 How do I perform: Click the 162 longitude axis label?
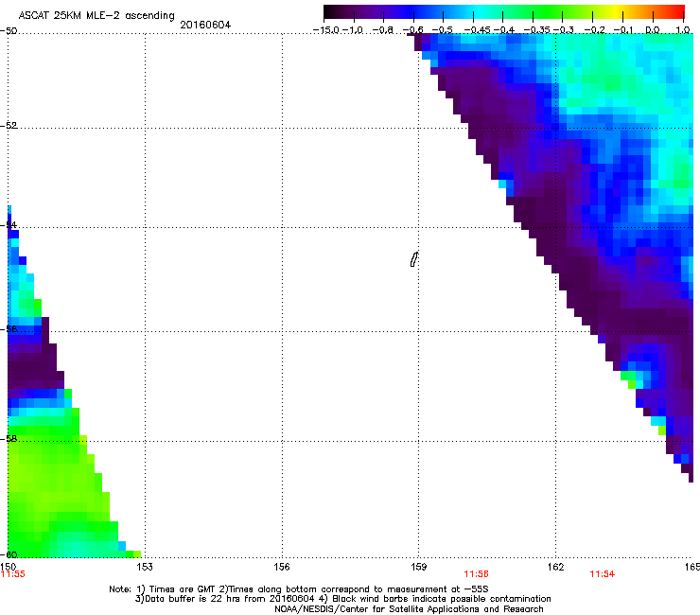[556, 567]
